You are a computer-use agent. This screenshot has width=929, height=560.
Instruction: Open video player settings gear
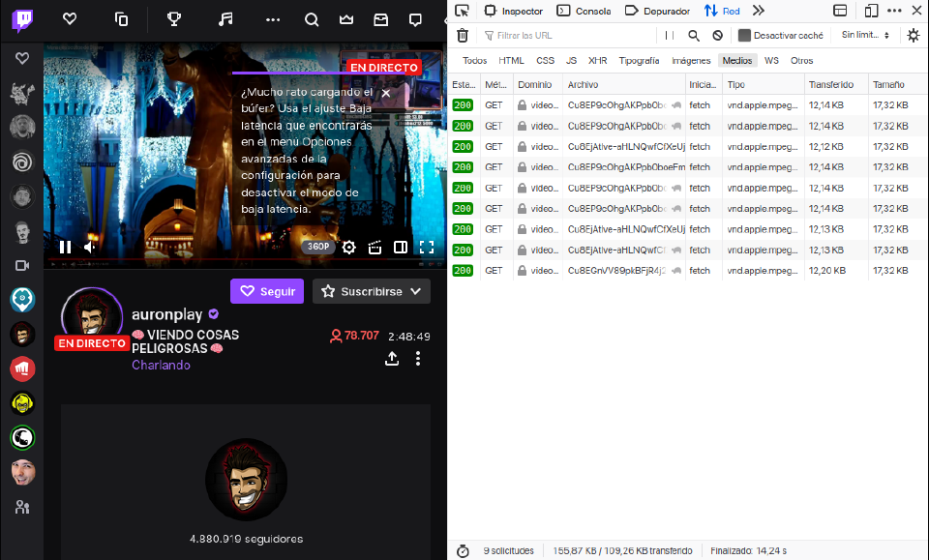[349, 247]
